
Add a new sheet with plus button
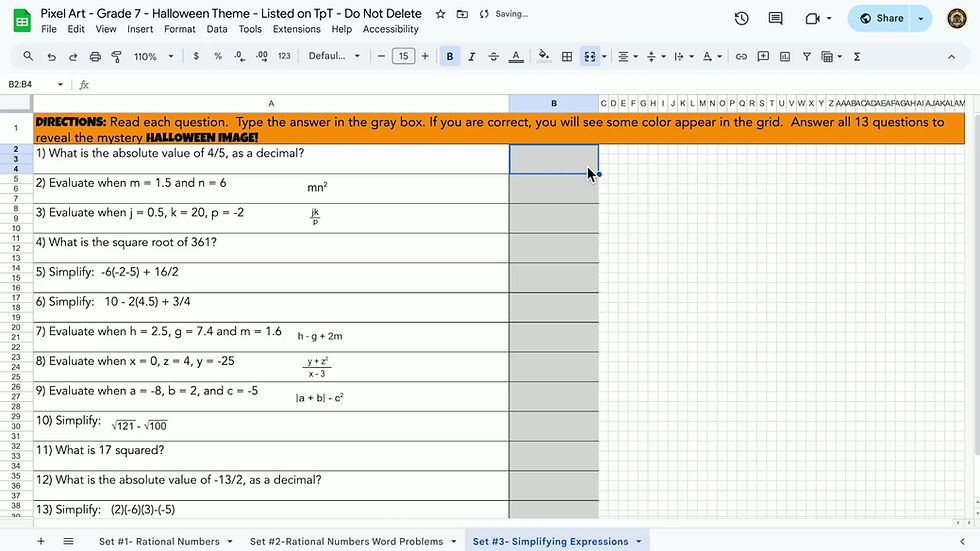[41, 541]
